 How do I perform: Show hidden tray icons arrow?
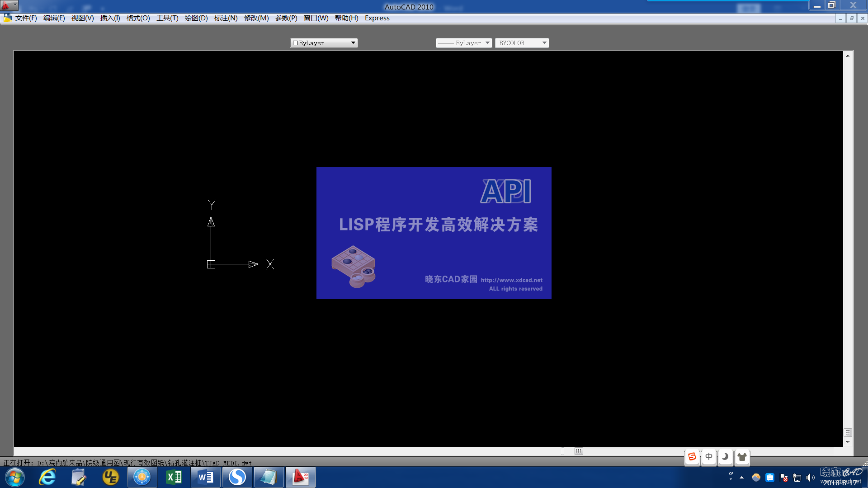[x=741, y=478]
